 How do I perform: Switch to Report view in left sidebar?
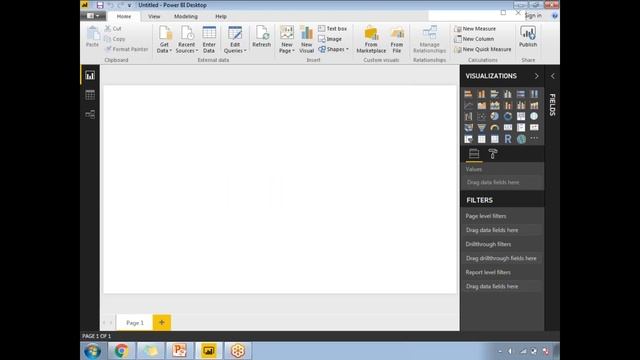pyautogui.click(x=90, y=75)
